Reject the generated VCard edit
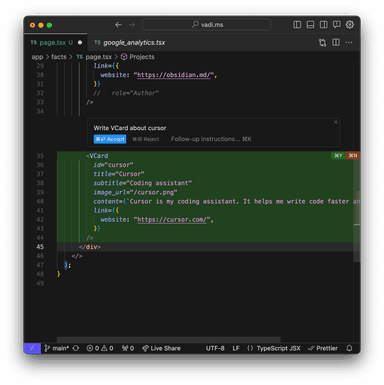Screen dimensions: 384x385 [x=146, y=139]
